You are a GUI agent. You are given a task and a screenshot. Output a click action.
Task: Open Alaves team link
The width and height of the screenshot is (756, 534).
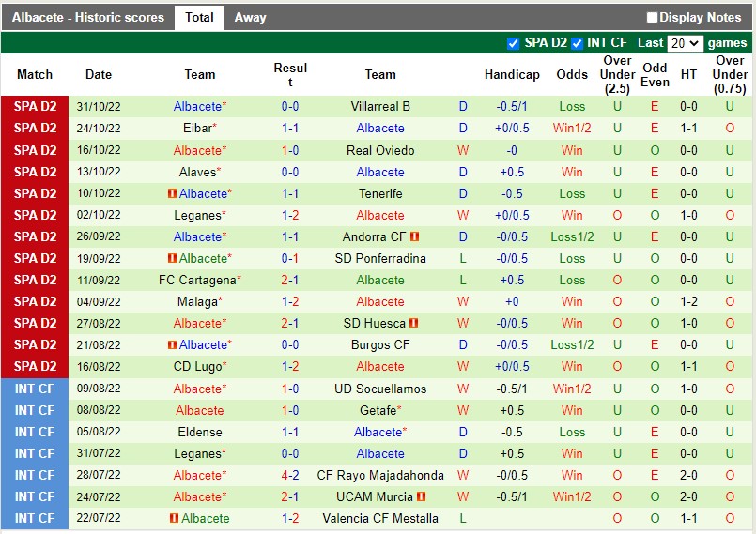tap(197, 172)
